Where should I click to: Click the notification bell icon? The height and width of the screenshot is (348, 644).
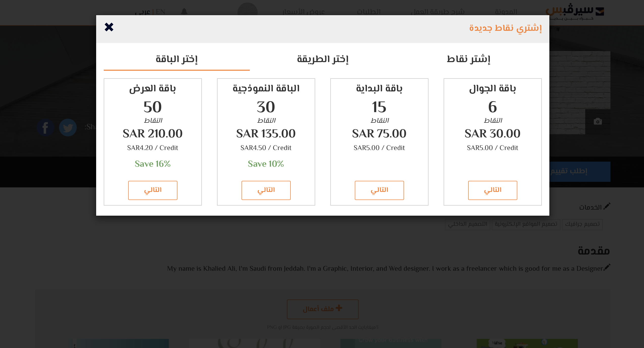[184, 11]
